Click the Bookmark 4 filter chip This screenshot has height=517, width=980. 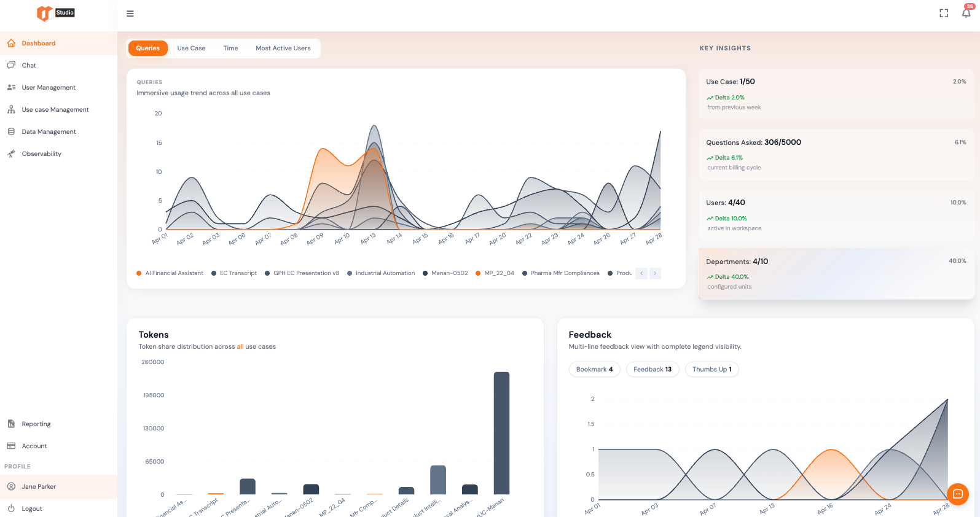tap(595, 369)
